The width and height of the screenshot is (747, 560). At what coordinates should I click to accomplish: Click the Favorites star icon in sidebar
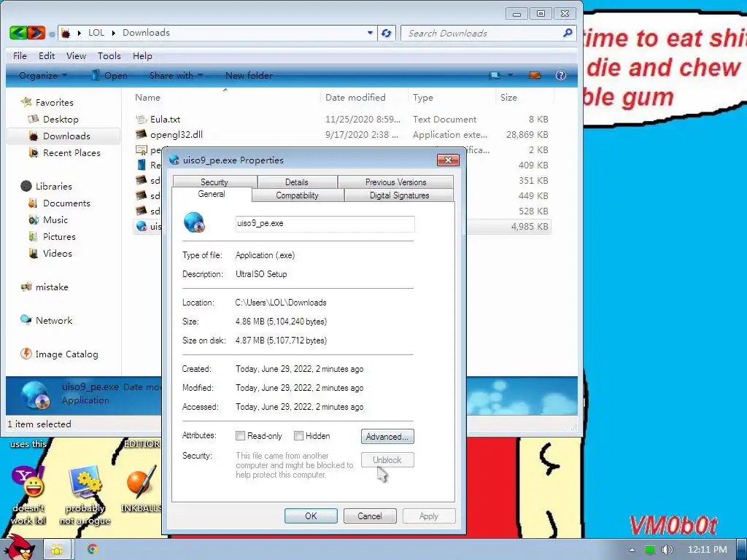click(x=26, y=102)
